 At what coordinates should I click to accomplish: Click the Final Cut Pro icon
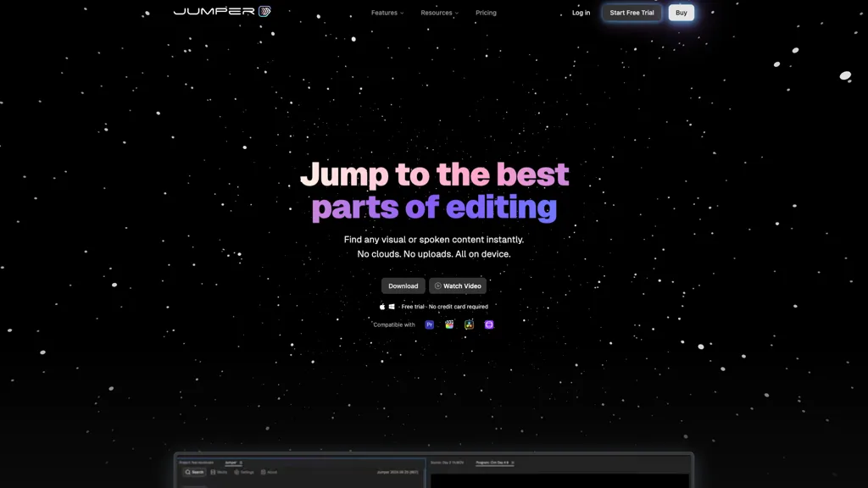449,324
